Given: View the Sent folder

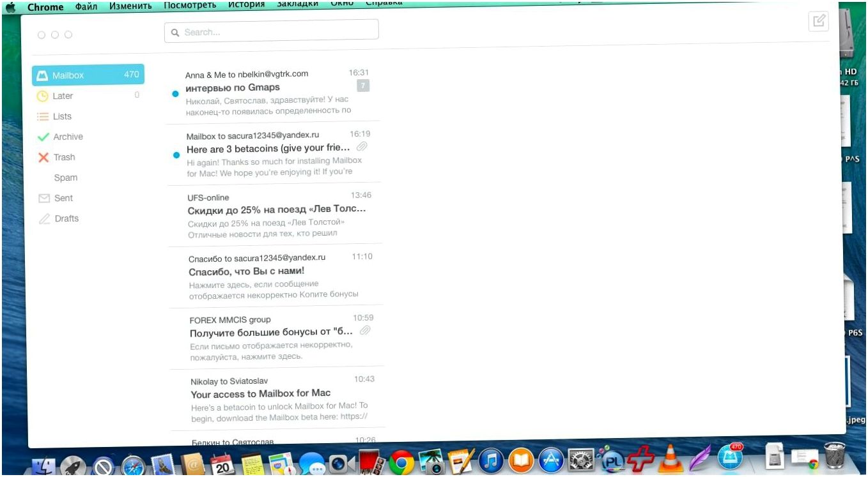Looking at the screenshot, I should tap(88, 198).
